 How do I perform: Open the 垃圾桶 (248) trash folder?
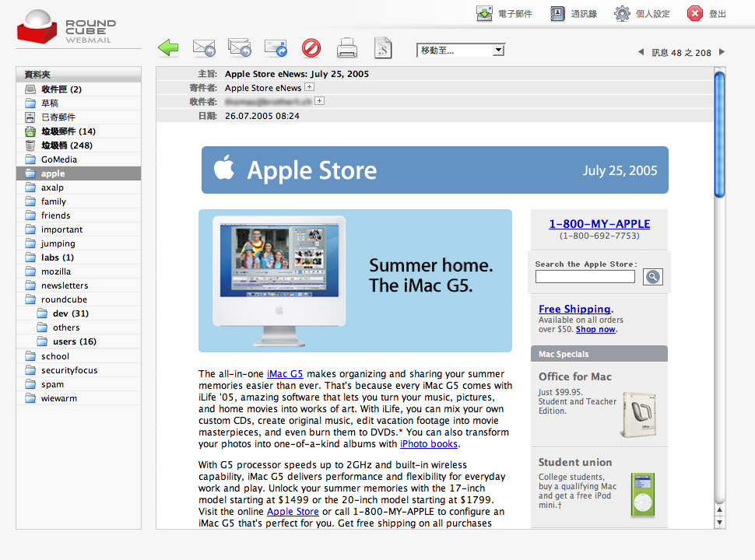tap(79, 145)
